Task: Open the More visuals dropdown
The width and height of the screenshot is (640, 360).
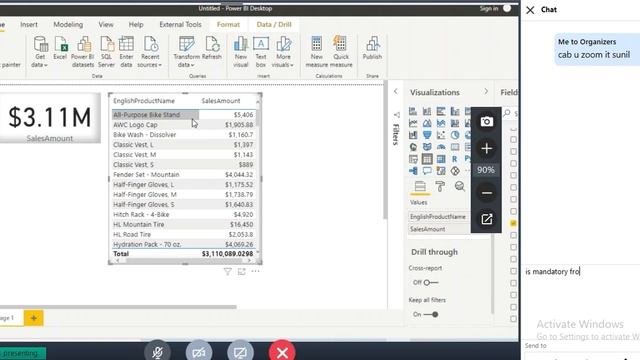Action: [x=283, y=51]
